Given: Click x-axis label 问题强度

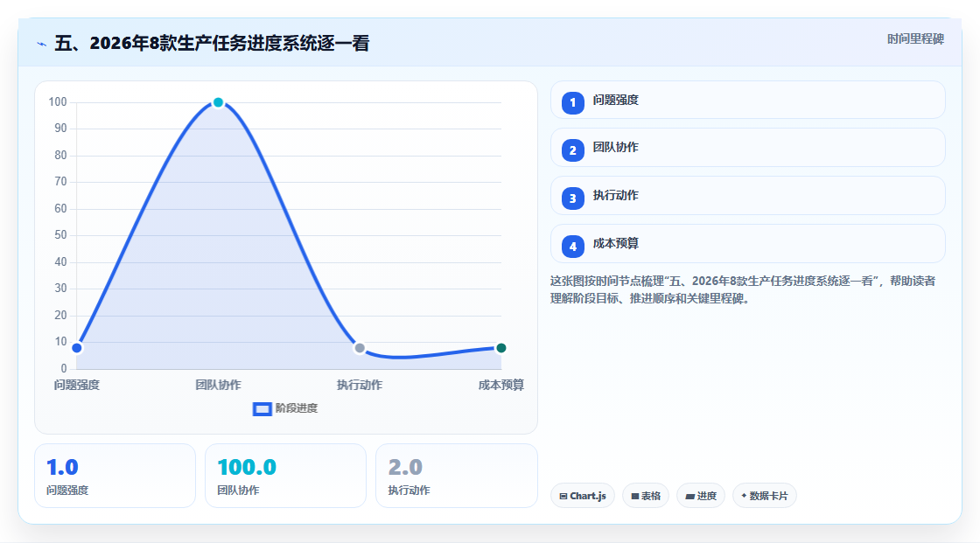Looking at the screenshot, I should pyautogui.click(x=77, y=385).
